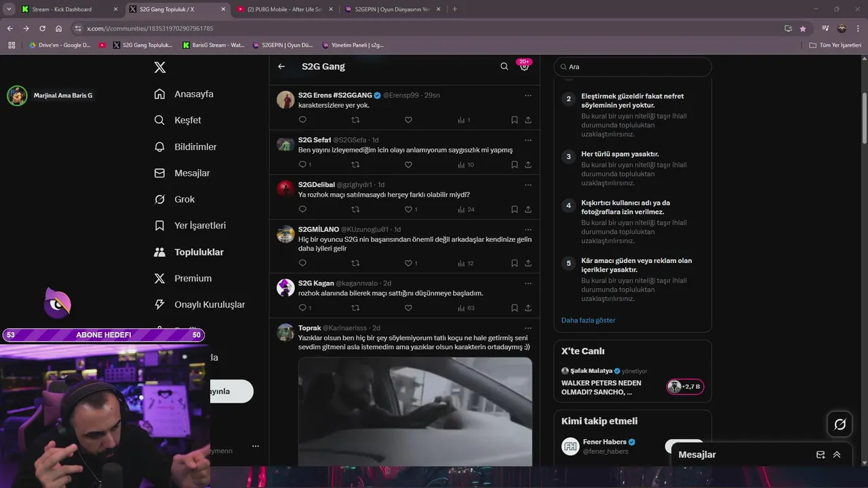This screenshot has width=868, height=488.
Task: Bookmark this page with star icon
Action: pos(803,28)
